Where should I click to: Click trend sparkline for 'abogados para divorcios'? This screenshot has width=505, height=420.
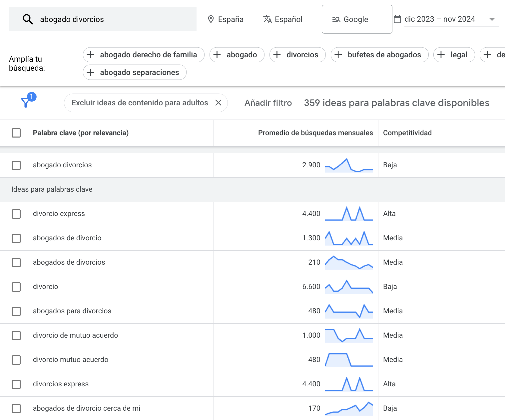[349, 311]
